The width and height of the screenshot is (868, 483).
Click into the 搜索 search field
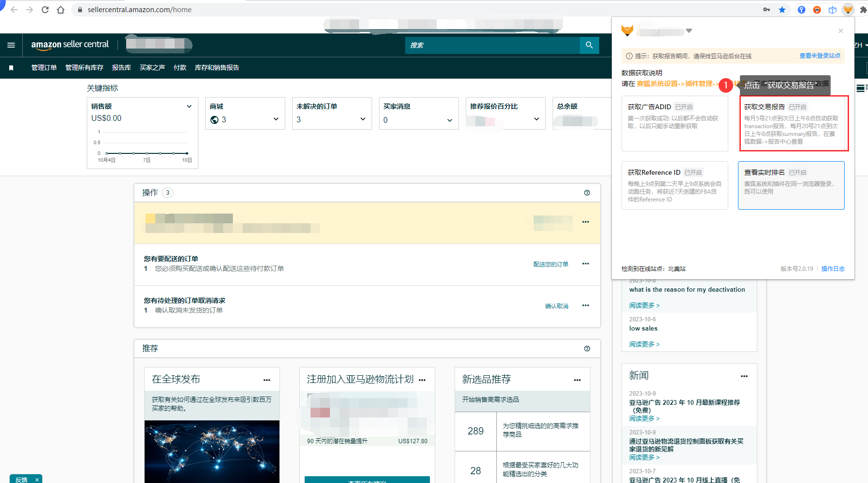[x=492, y=45]
